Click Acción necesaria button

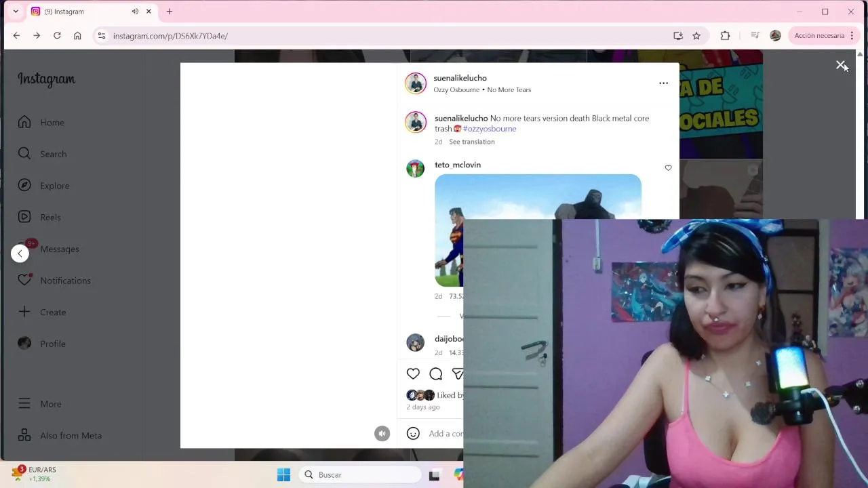819,36
